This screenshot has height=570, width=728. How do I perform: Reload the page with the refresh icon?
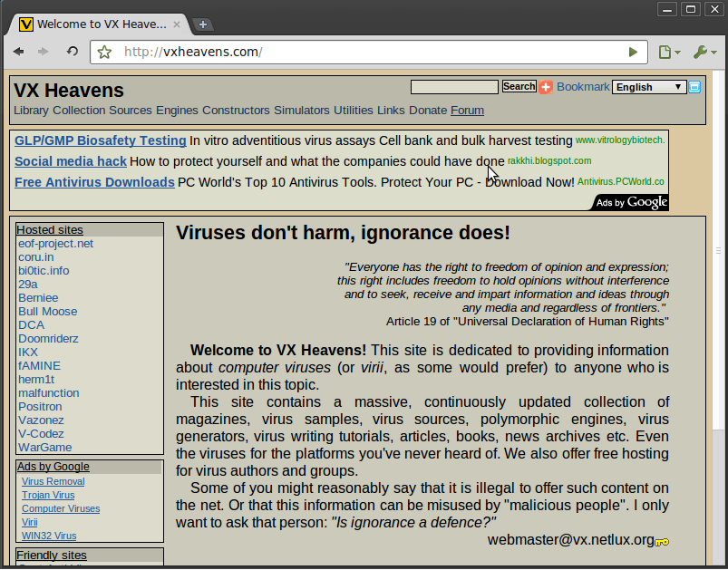click(72, 51)
